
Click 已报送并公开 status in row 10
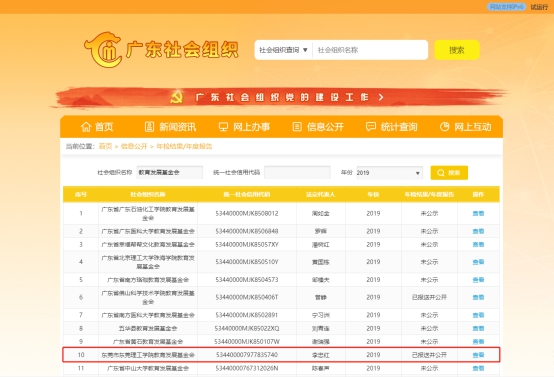(x=429, y=355)
